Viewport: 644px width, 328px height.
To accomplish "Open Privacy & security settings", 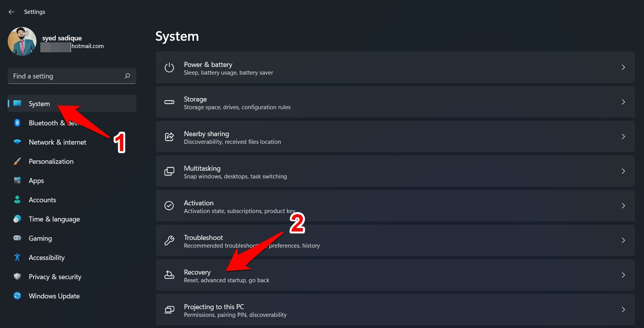I will 55,277.
